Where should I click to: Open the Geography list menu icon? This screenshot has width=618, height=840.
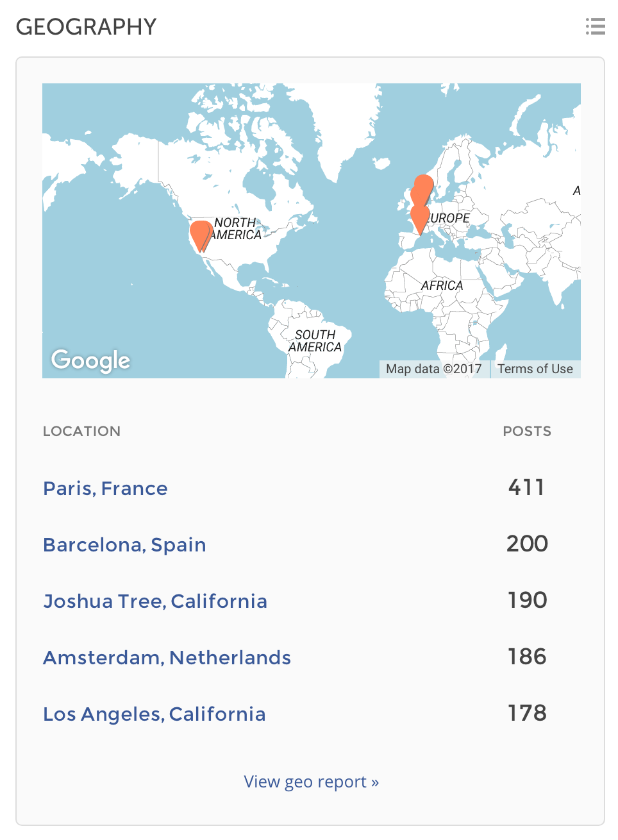[595, 26]
